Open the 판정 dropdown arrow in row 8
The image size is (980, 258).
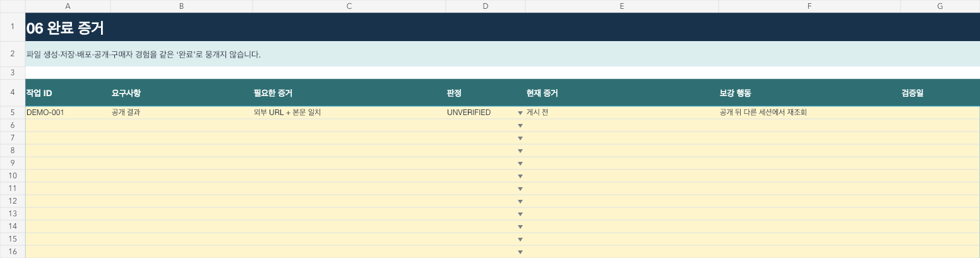(520, 151)
